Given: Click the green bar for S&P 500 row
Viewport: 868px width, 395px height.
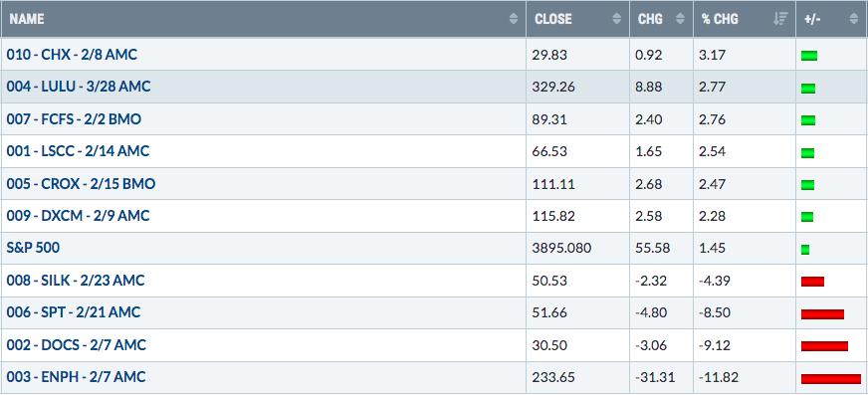Looking at the screenshot, I should point(805,250).
